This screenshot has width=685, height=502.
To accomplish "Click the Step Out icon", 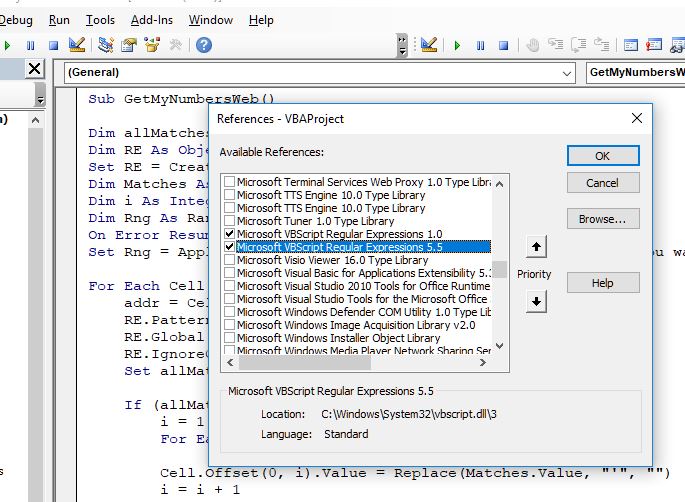I will click(602, 45).
